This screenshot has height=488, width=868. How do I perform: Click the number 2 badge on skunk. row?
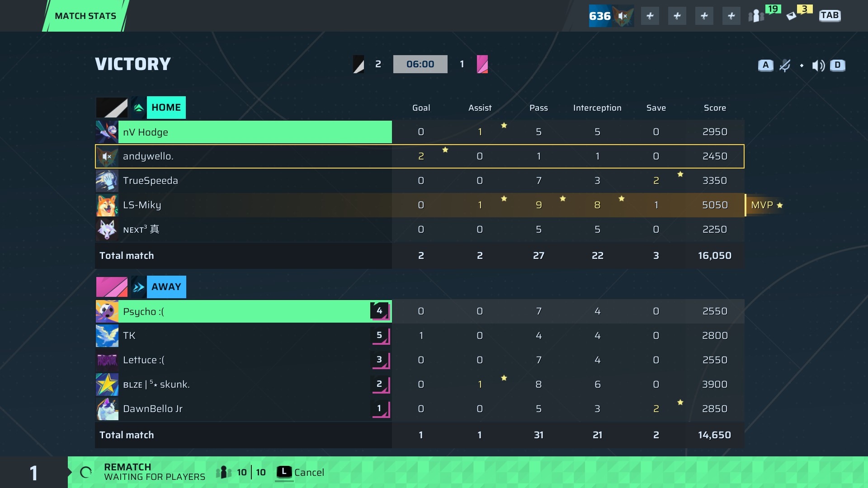(x=380, y=385)
